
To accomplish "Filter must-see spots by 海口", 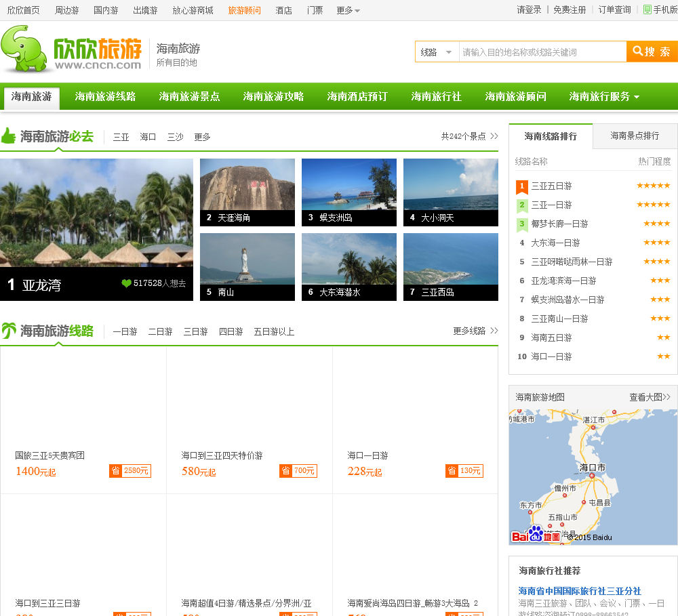I will [148, 137].
